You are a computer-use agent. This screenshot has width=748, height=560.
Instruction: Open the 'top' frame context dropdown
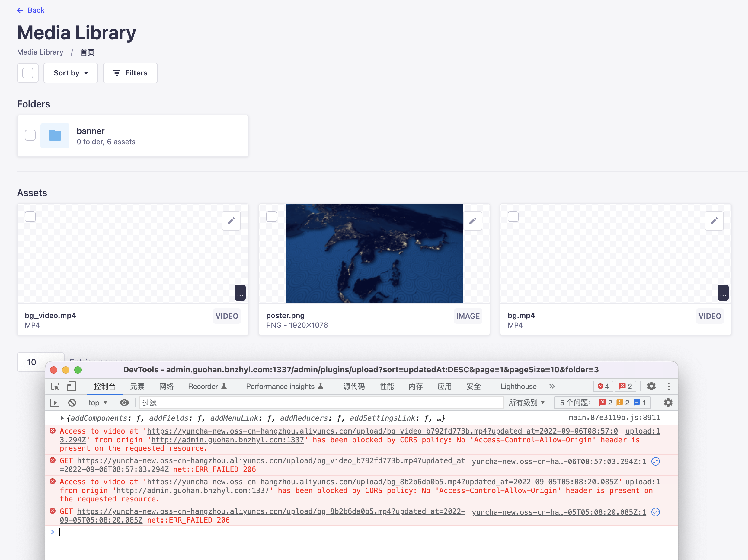98,402
